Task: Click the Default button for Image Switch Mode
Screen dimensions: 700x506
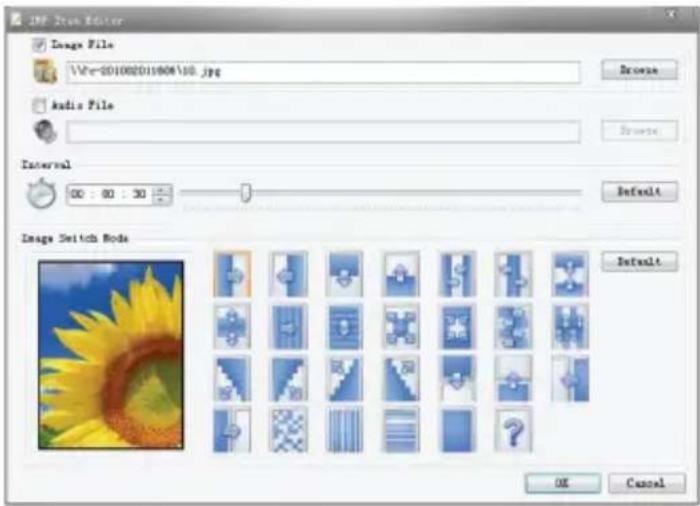Action: (x=639, y=262)
